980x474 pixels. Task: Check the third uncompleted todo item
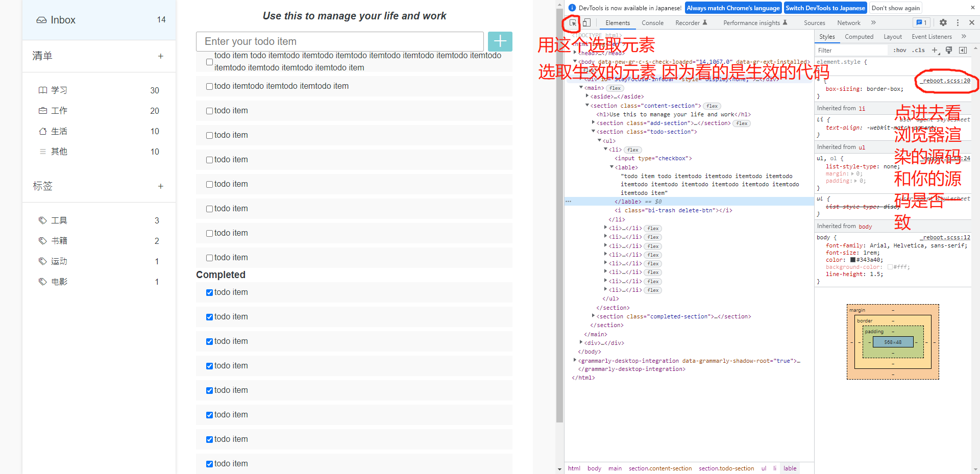point(209,111)
